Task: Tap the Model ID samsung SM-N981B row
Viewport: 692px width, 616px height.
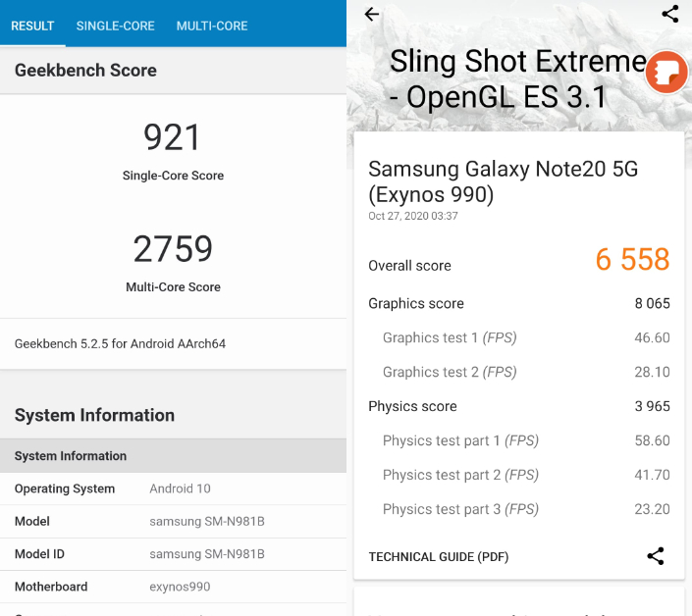Action: pos(173,554)
